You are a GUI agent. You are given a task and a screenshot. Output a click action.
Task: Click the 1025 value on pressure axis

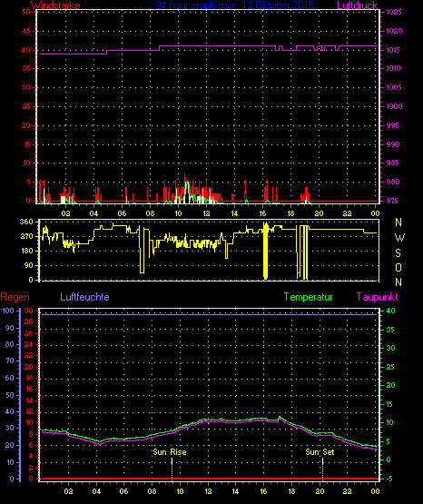pyautogui.click(x=394, y=12)
